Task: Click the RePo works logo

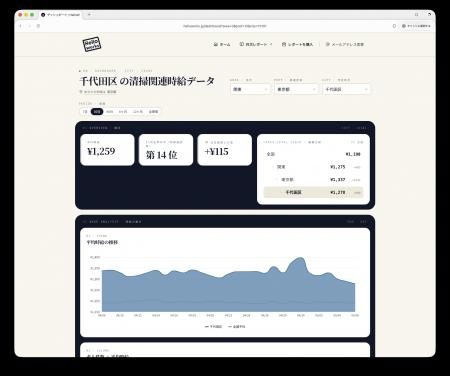Action: coord(92,44)
